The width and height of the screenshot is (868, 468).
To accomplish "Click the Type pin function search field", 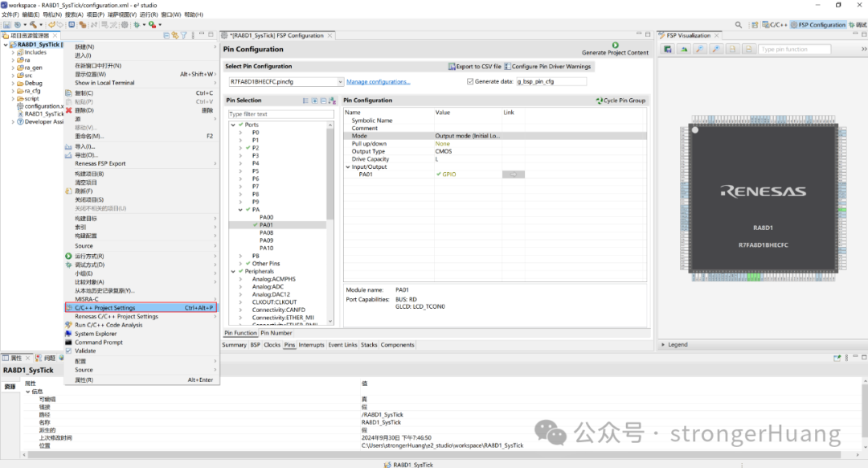I will (x=796, y=50).
